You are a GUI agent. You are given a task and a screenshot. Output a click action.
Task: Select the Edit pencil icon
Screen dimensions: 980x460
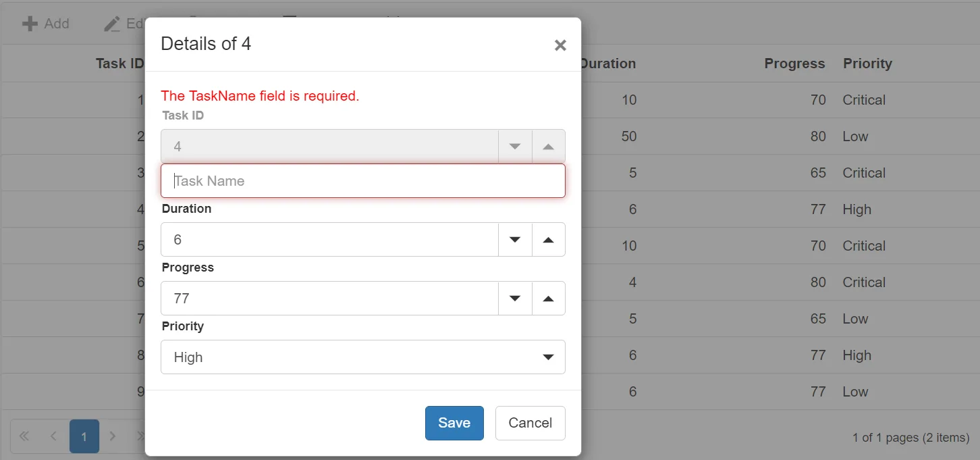[112, 23]
